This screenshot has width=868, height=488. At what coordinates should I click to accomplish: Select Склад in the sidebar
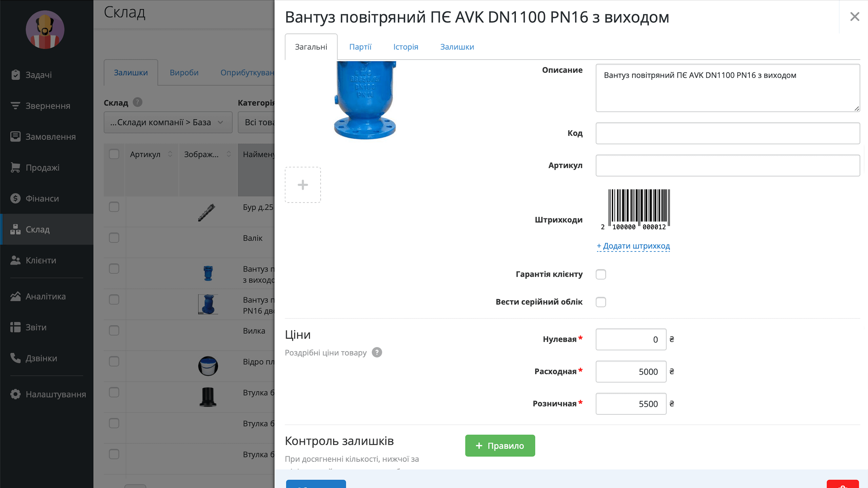[x=46, y=229]
